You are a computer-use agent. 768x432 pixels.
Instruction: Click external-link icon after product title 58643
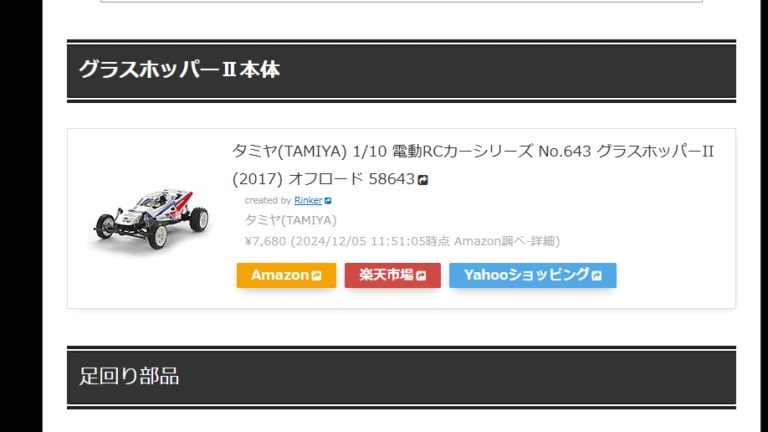tap(423, 180)
